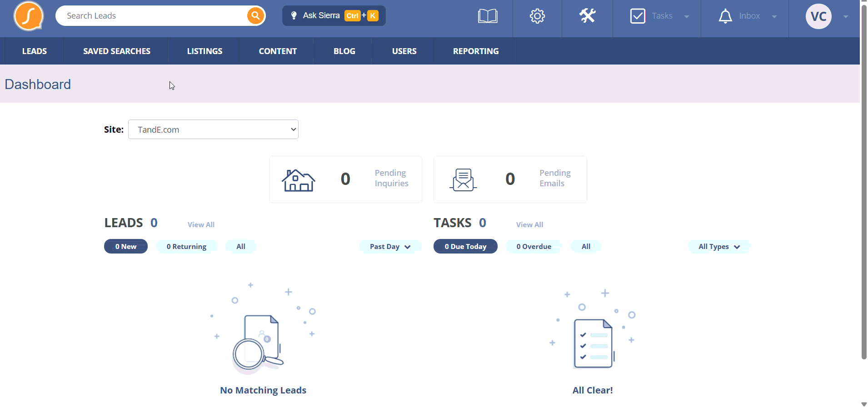Select the 0 Returning leads filter
The height and width of the screenshot is (408, 868).
tap(186, 247)
